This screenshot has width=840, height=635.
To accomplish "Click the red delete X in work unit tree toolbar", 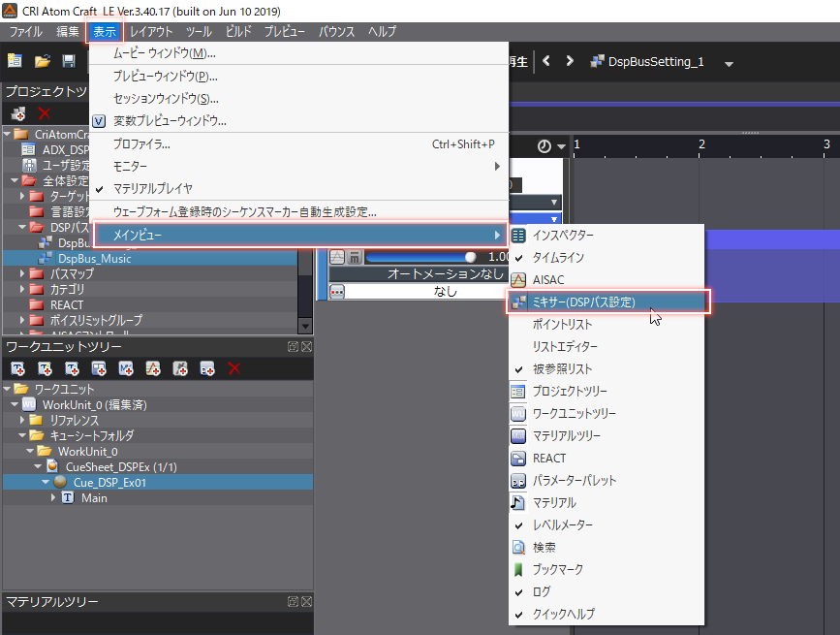I will point(234,368).
